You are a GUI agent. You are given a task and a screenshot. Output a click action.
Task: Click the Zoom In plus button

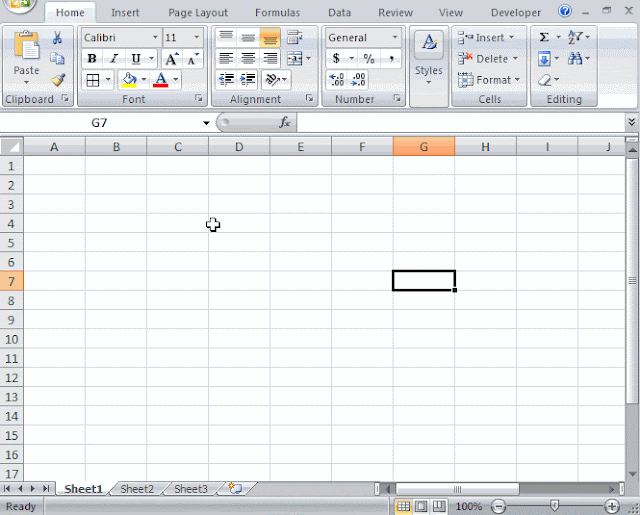(612, 506)
